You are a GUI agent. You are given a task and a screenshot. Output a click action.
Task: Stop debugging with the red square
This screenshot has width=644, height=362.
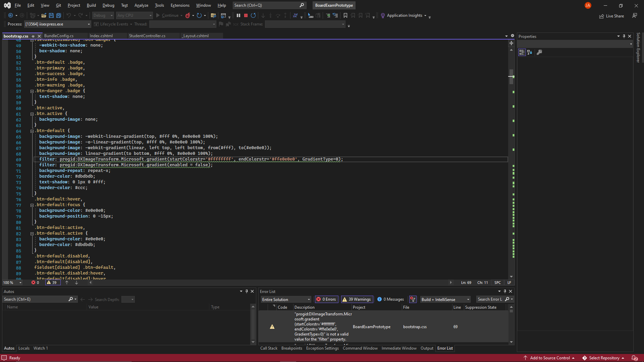click(x=246, y=15)
